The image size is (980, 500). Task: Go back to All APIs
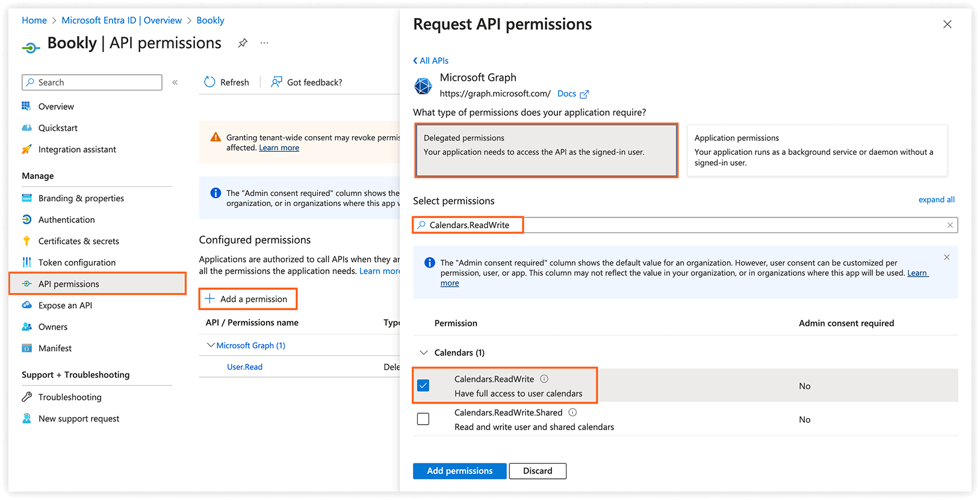click(430, 60)
